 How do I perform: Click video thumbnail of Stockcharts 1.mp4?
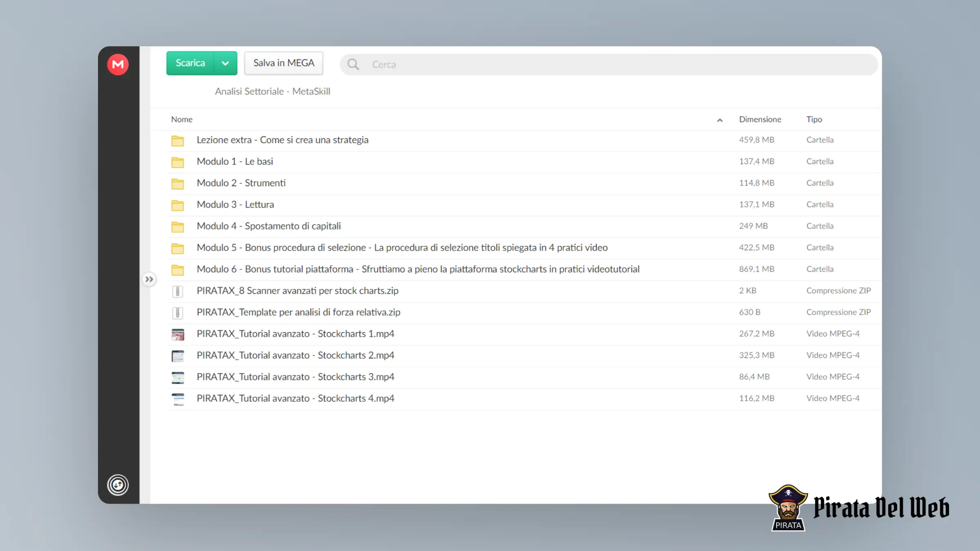(178, 334)
